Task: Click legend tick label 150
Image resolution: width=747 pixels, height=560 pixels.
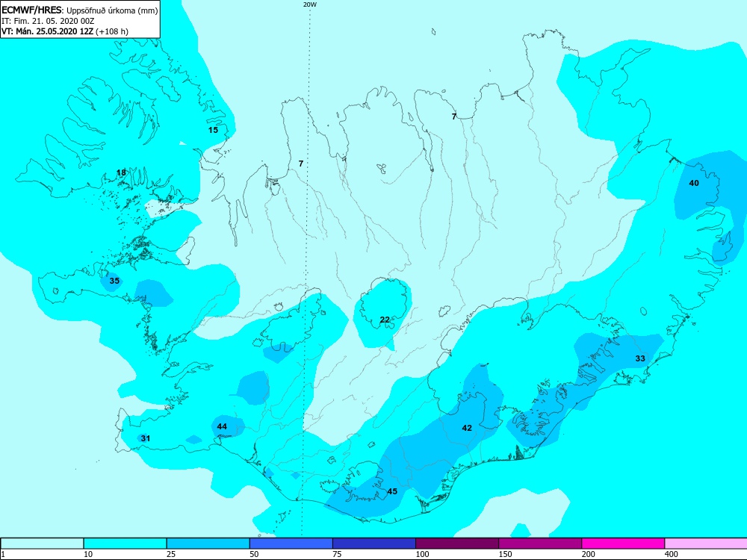Action: coord(505,554)
